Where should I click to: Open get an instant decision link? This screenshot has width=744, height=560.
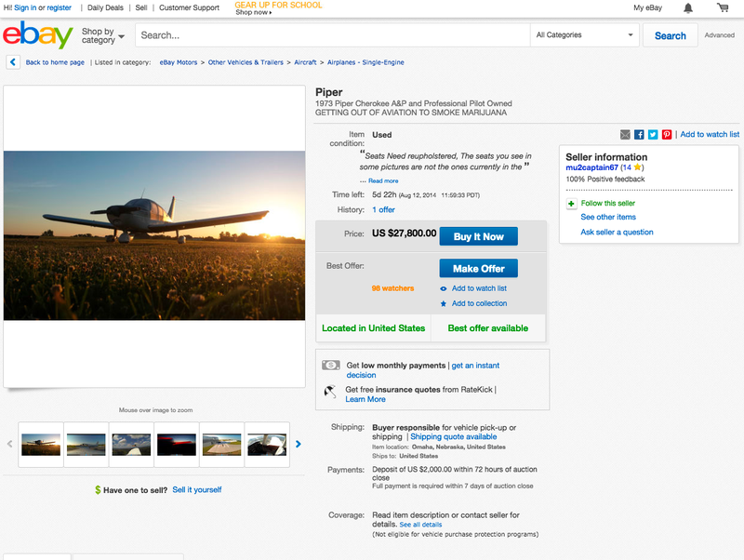423,370
